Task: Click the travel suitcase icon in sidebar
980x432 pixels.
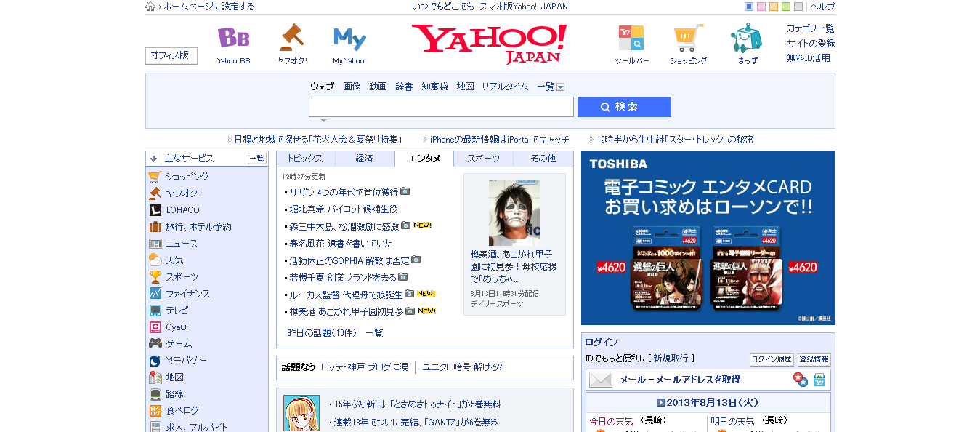Action: pos(155,226)
